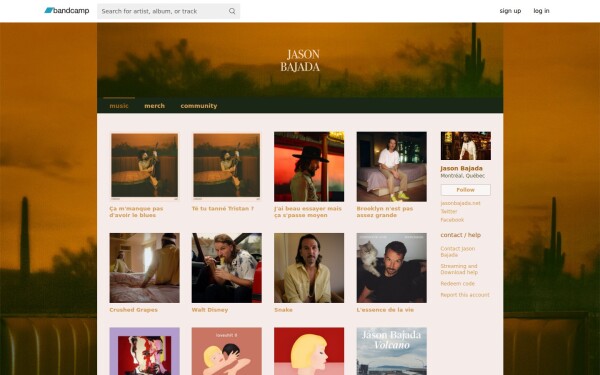
Task: Click J'ai beau essayer mais ça s'passe moyen title
Action: (308, 212)
